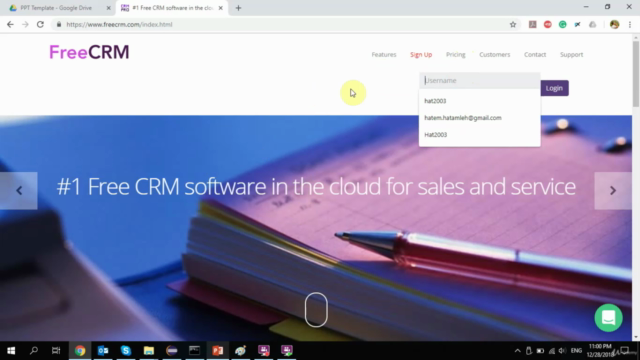This screenshot has height=360, width=640.
Task: Open the green Grammarly extension
Action: [562, 24]
